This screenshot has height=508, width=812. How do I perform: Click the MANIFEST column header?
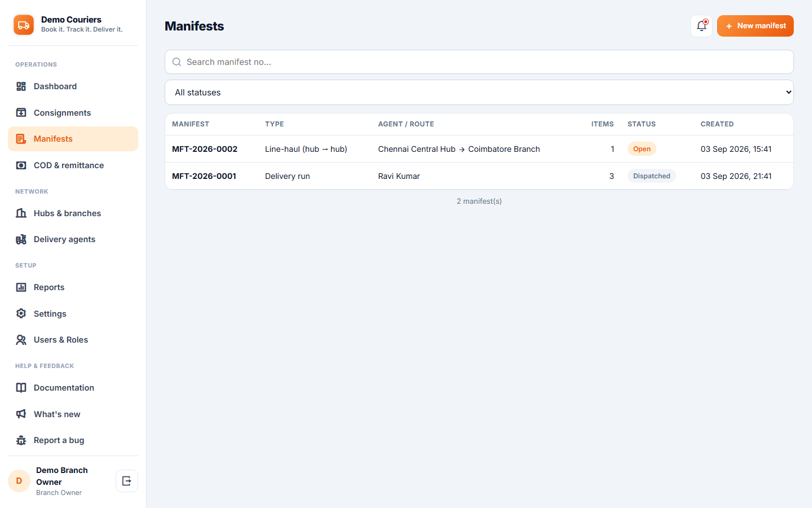pyautogui.click(x=191, y=124)
